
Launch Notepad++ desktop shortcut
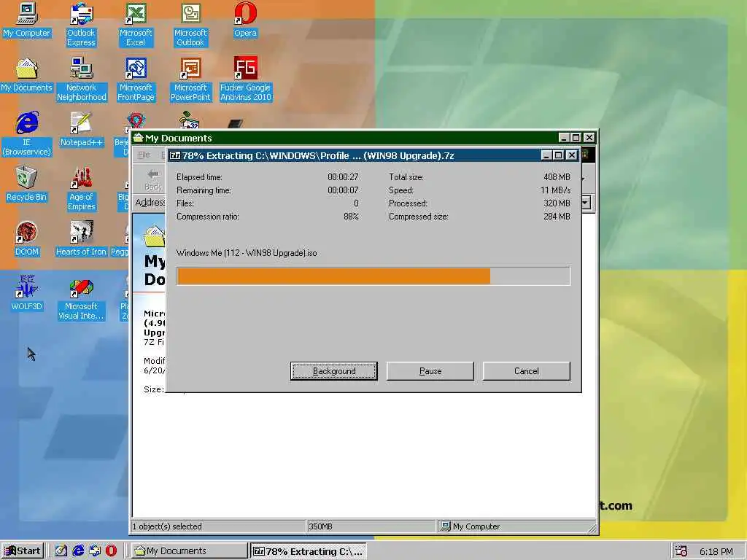(81, 130)
